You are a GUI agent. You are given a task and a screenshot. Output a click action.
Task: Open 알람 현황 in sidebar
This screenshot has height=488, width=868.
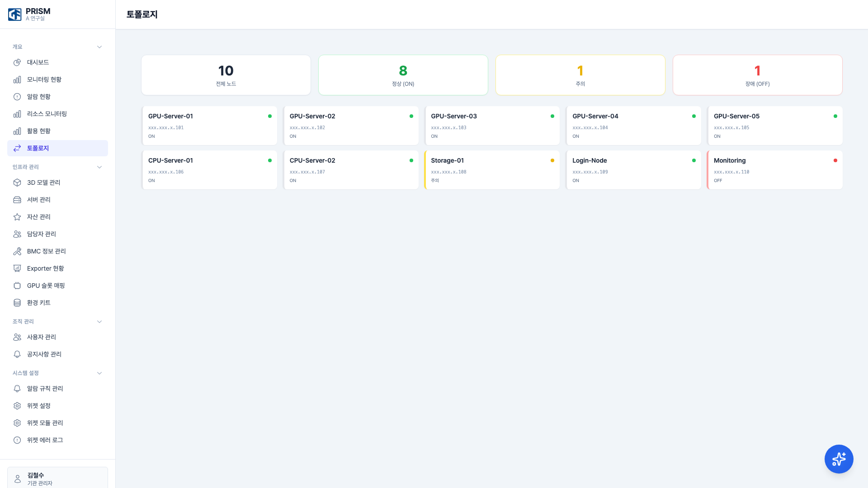click(x=57, y=97)
